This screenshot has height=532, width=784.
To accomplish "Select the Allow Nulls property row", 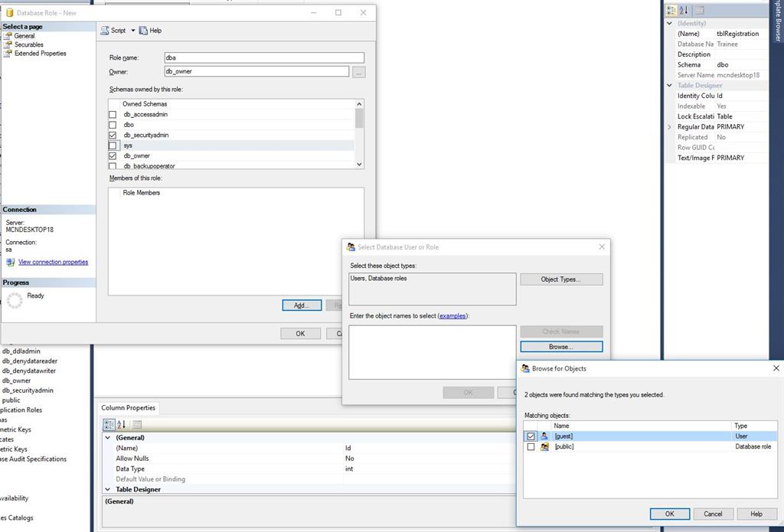I will pos(310,459).
